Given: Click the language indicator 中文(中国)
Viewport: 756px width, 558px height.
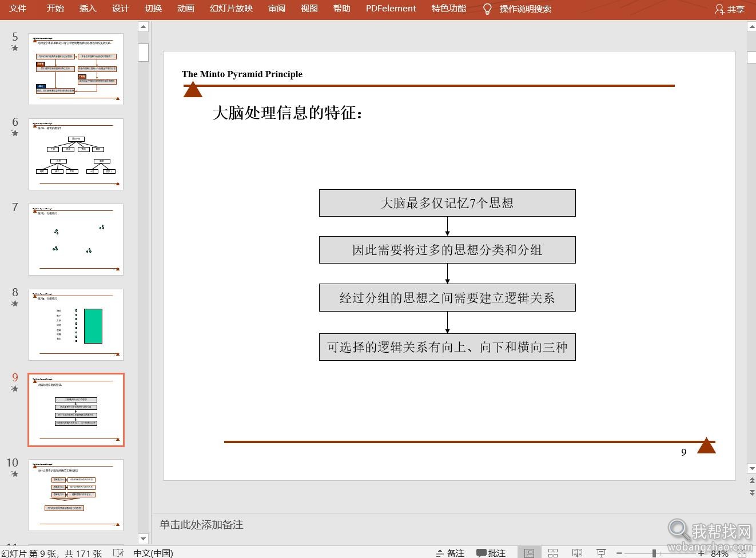Looking at the screenshot, I should [x=153, y=553].
